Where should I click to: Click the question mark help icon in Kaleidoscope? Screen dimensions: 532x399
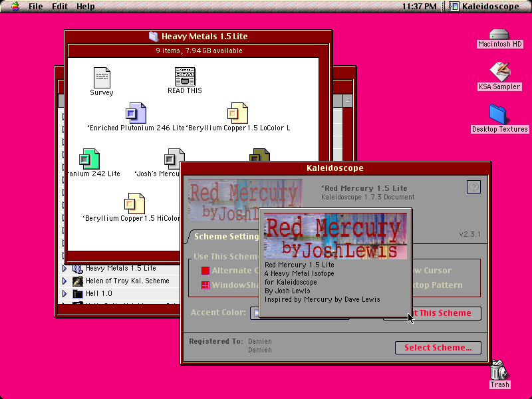[x=473, y=187]
